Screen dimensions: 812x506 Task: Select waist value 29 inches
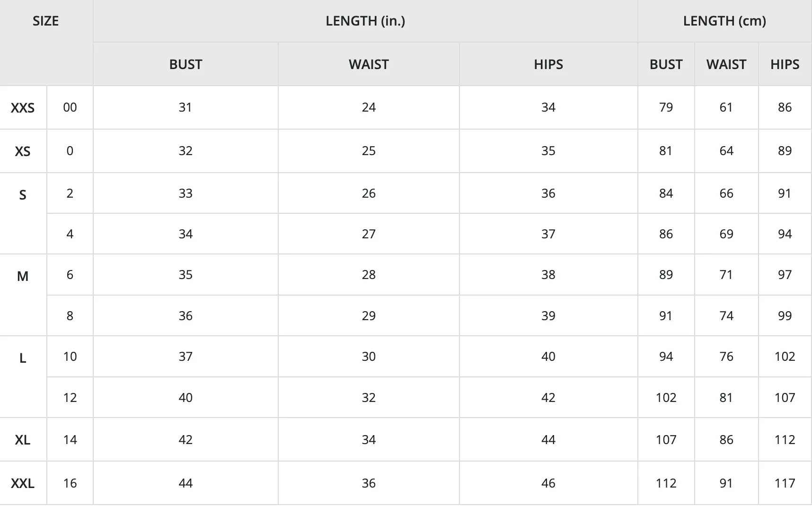[x=369, y=315]
